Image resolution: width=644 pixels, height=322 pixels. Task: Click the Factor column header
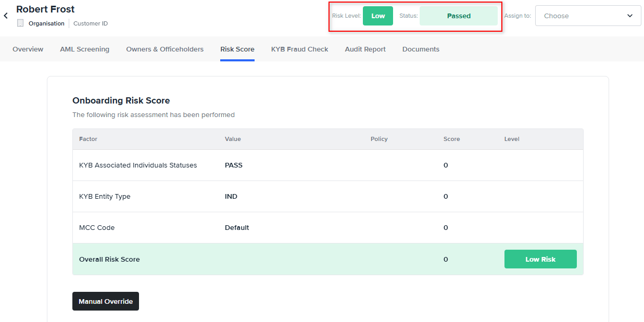point(88,139)
